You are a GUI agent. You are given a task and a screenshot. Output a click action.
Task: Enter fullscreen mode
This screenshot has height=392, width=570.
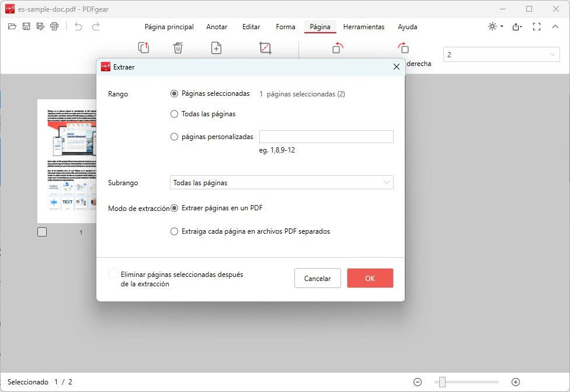coord(537,26)
